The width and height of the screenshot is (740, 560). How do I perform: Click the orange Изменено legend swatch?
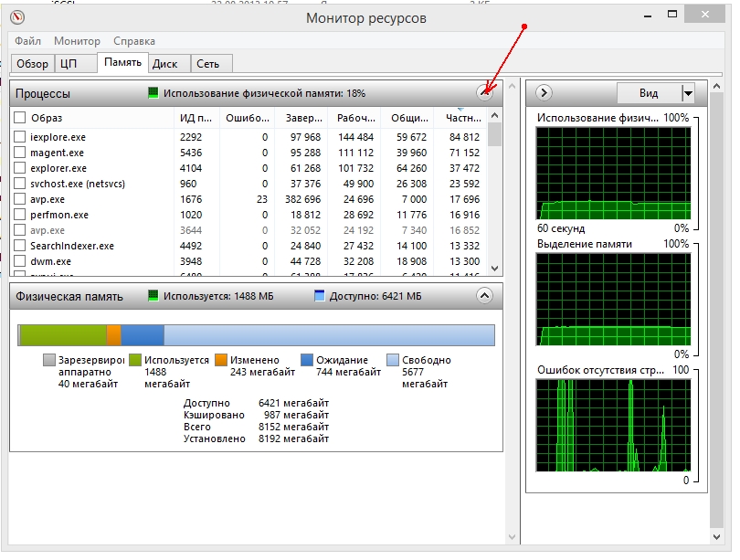coord(221,360)
